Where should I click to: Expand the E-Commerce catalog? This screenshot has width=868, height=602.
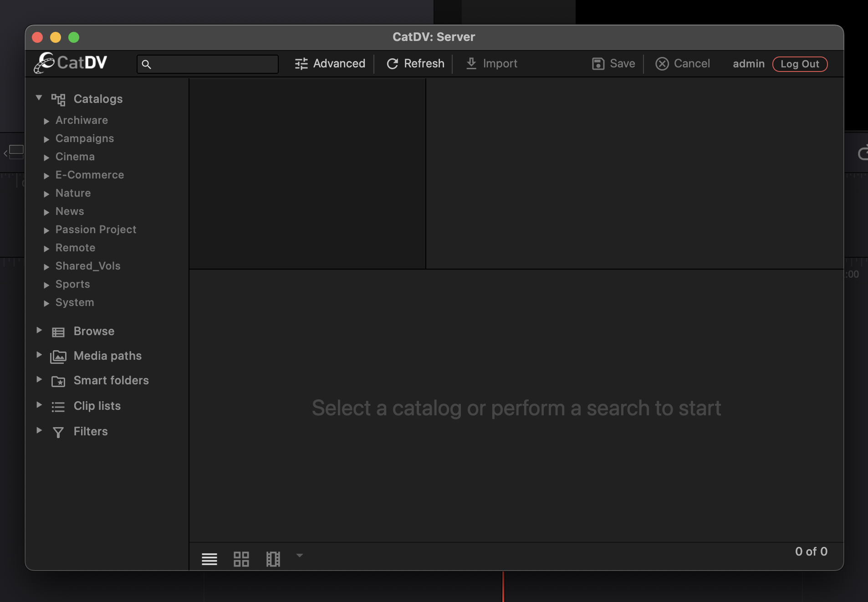[46, 176]
